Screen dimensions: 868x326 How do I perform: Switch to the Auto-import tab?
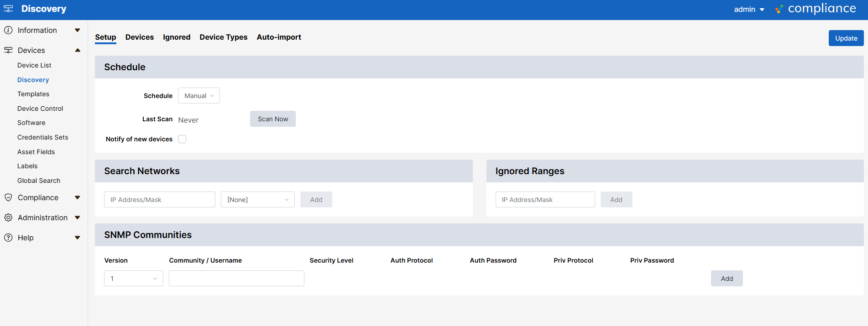(x=279, y=37)
